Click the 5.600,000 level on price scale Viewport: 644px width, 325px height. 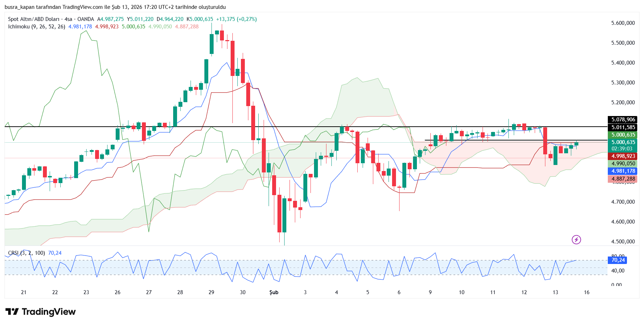[623, 23]
